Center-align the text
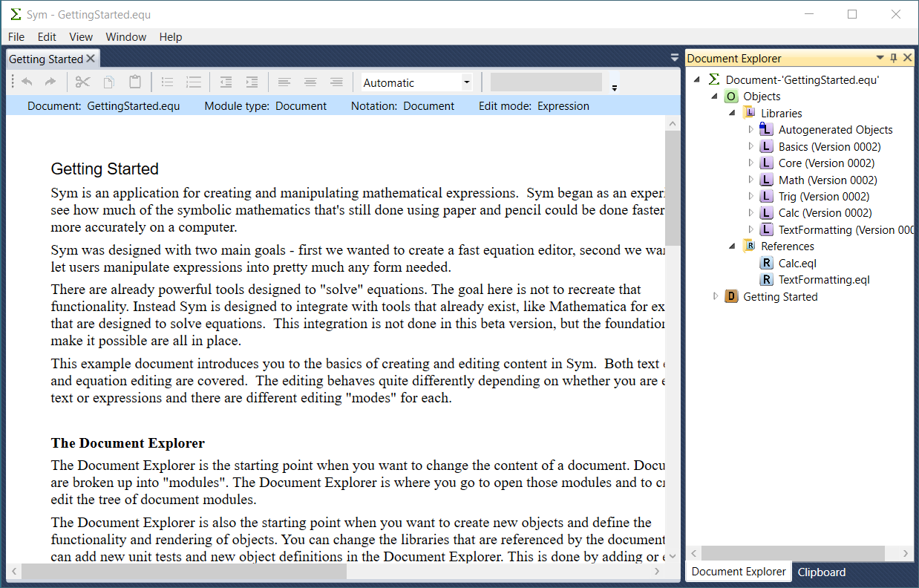This screenshot has width=919, height=588. (x=310, y=82)
